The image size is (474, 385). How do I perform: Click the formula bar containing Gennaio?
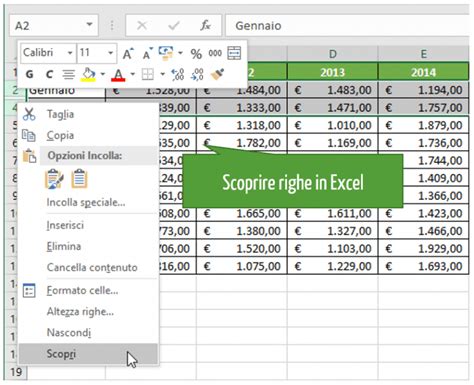pyautogui.click(x=347, y=25)
